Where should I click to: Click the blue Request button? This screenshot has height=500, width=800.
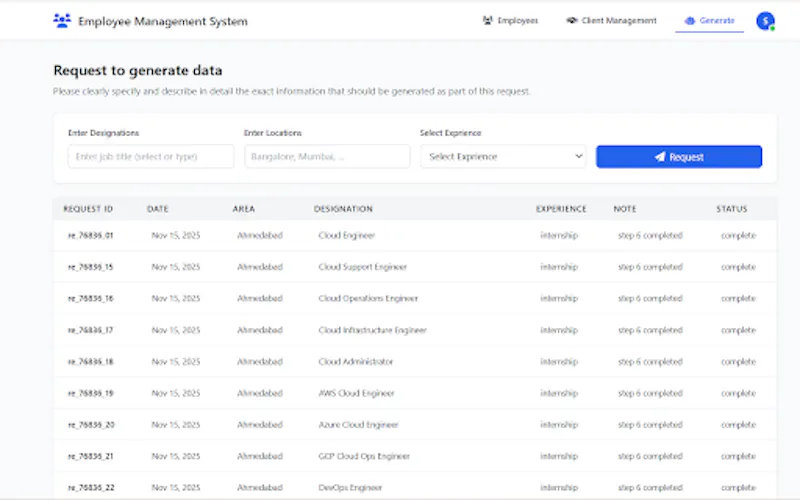(x=679, y=157)
